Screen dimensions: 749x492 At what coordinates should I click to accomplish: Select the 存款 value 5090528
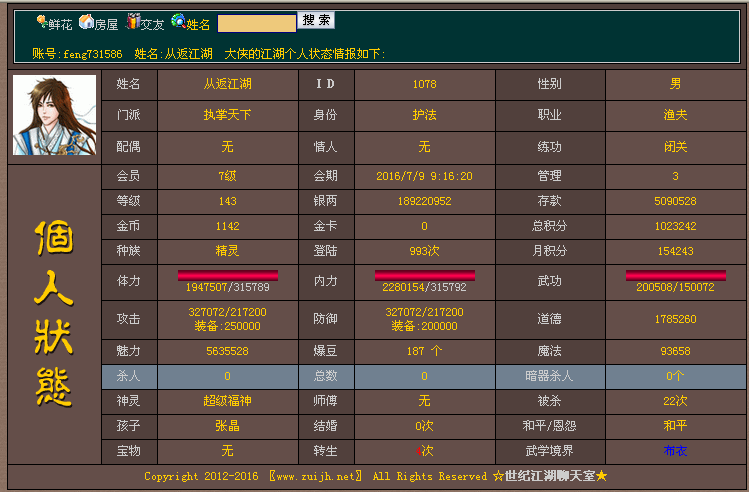pos(675,201)
